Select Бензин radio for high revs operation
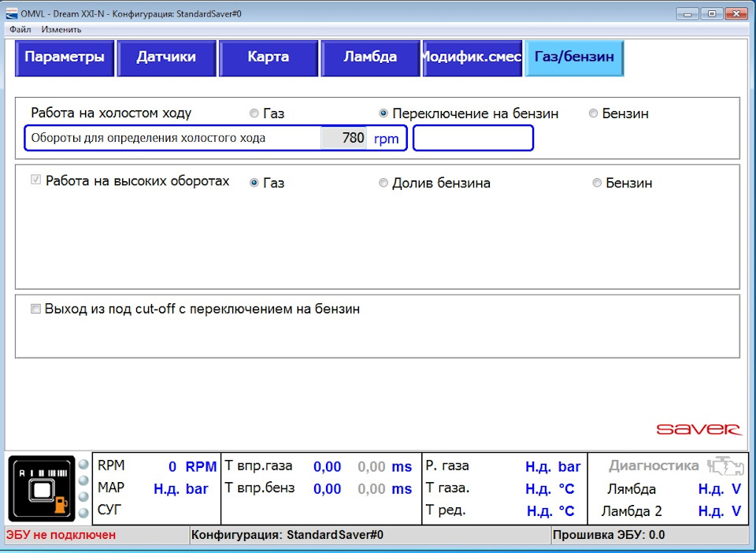The width and height of the screenshot is (756, 553). click(598, 183)
